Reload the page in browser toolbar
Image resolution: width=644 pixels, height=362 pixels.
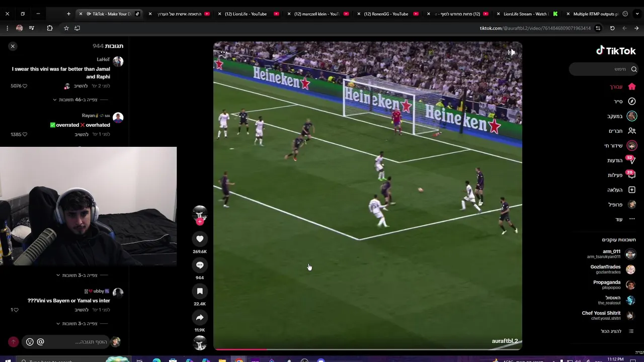coord(612,28)
